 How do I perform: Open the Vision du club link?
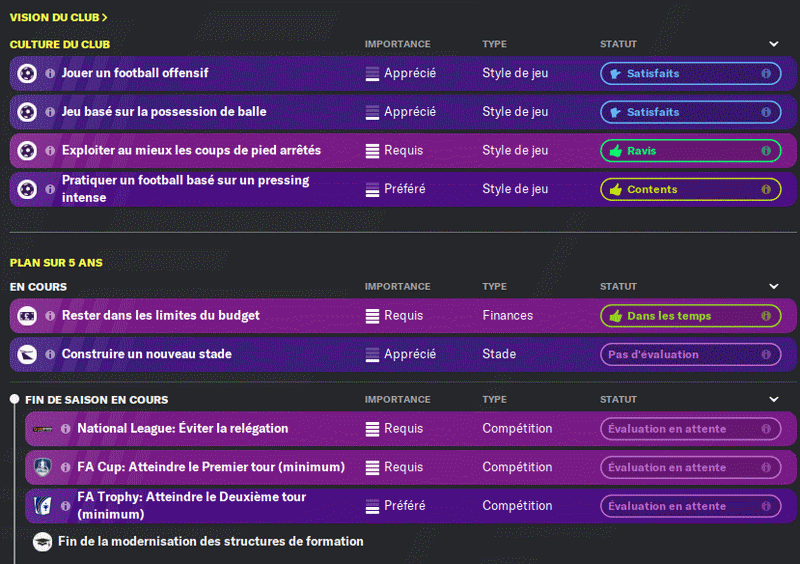point(58,17)
